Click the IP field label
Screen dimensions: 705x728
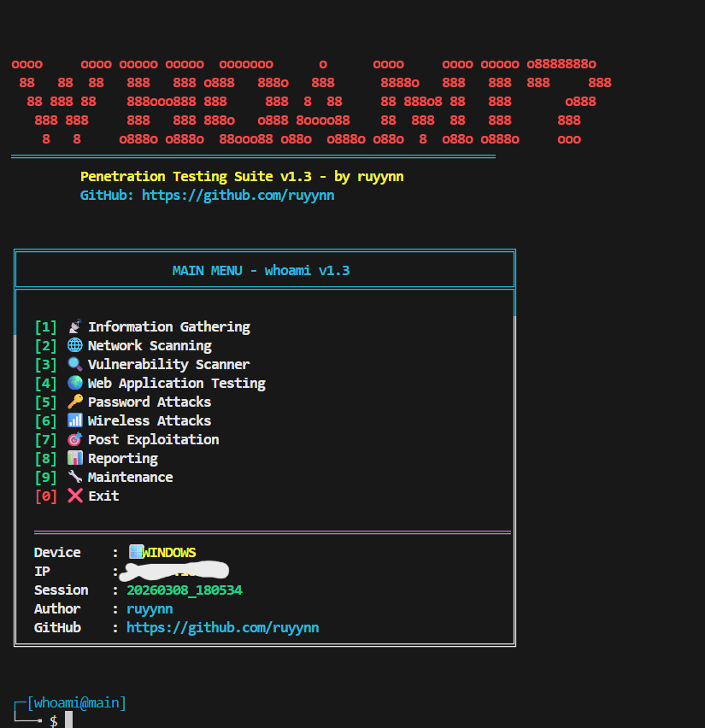coord(42,571)
